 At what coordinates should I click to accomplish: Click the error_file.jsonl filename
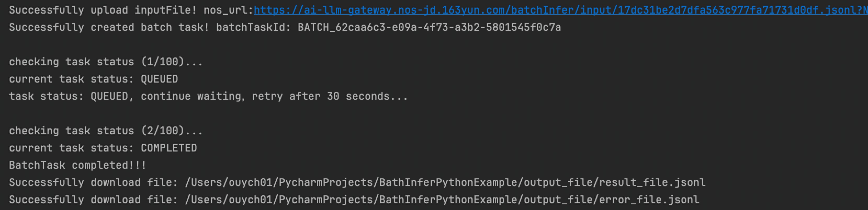649,200
